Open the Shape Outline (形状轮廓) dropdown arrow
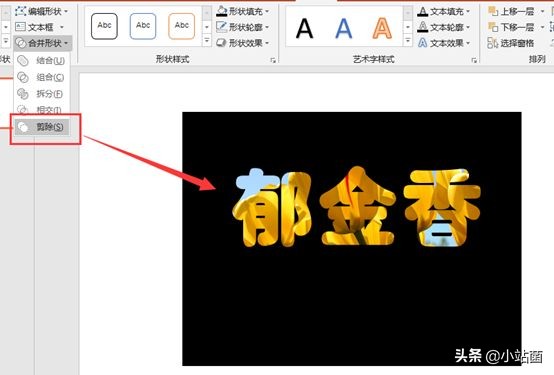The image size is (554, 375). click(x=267, y=27)
